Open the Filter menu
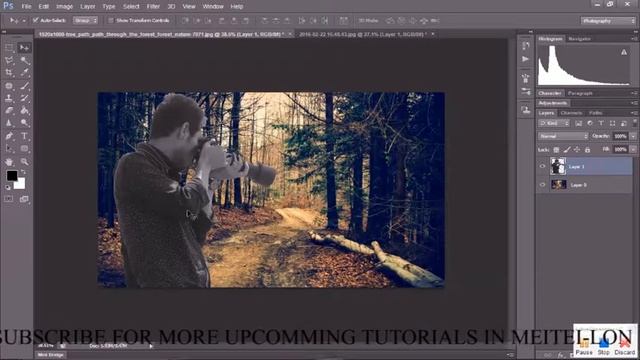 153,7
